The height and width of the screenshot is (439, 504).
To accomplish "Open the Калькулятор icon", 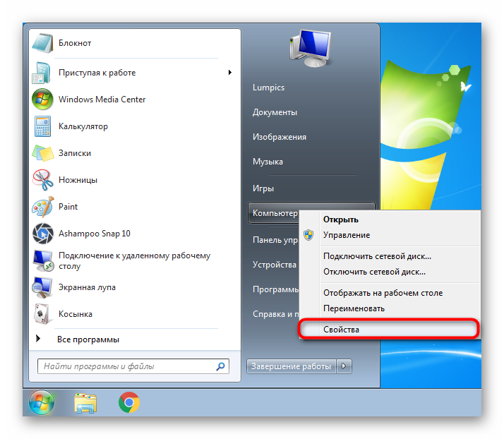I will click(42, 126).
